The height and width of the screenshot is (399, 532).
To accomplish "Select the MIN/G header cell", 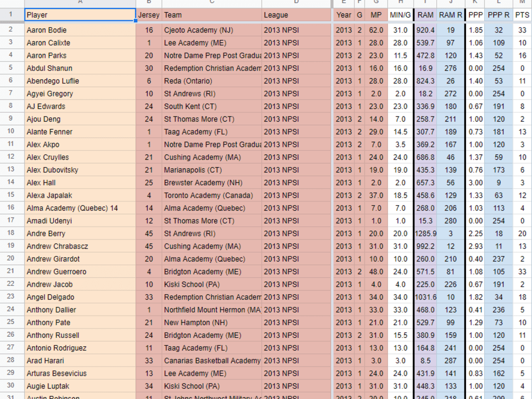I will pyautogui.click(x=401, y=15).
